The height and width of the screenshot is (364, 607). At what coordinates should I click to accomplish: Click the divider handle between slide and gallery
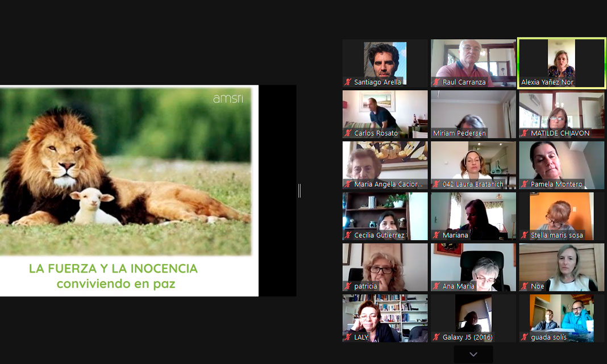point(300,191)
